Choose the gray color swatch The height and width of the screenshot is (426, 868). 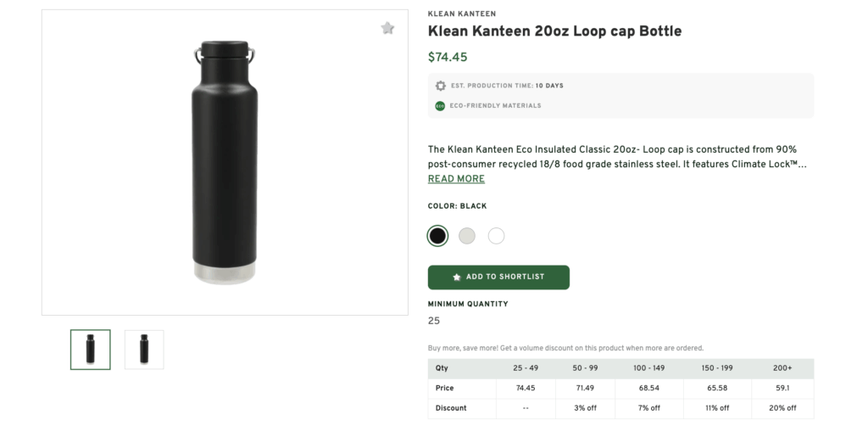[x=467, y=236]
